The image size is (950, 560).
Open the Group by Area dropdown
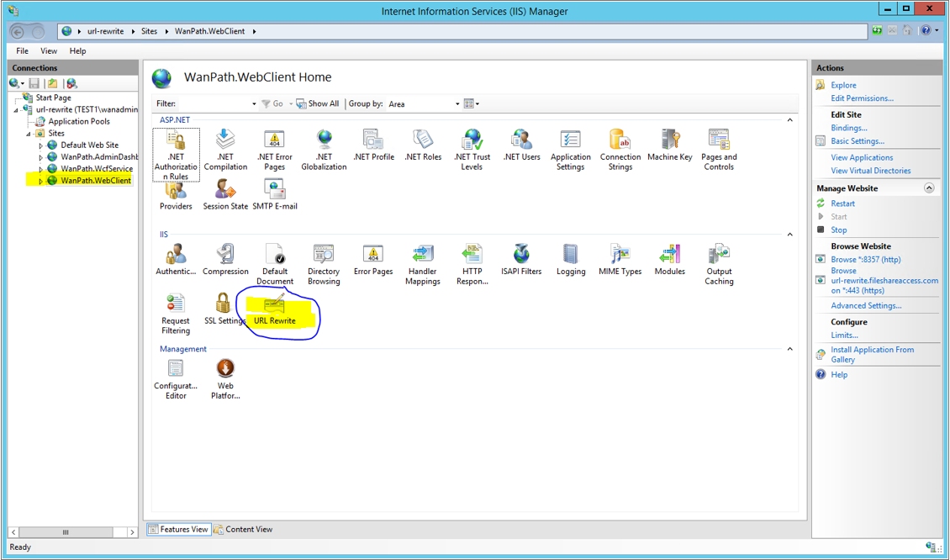[x=424, y=104]
